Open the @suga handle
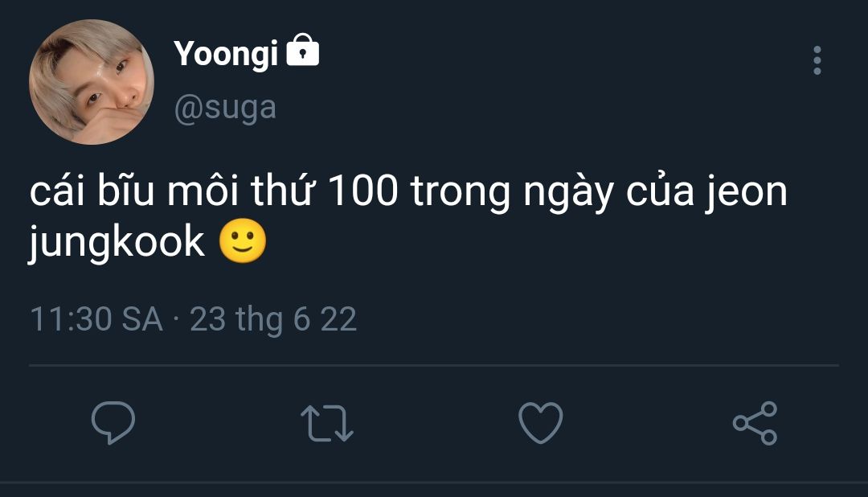Image resolution: width=868 pixels, height=497 pixels. pyautogui.click(x=225, y=108)
